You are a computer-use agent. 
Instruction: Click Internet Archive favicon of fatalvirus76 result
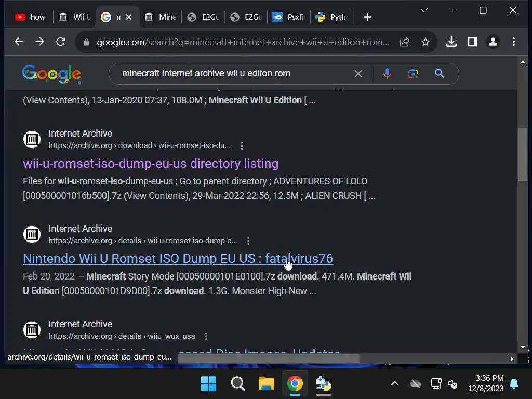click(x=32, y=234)
